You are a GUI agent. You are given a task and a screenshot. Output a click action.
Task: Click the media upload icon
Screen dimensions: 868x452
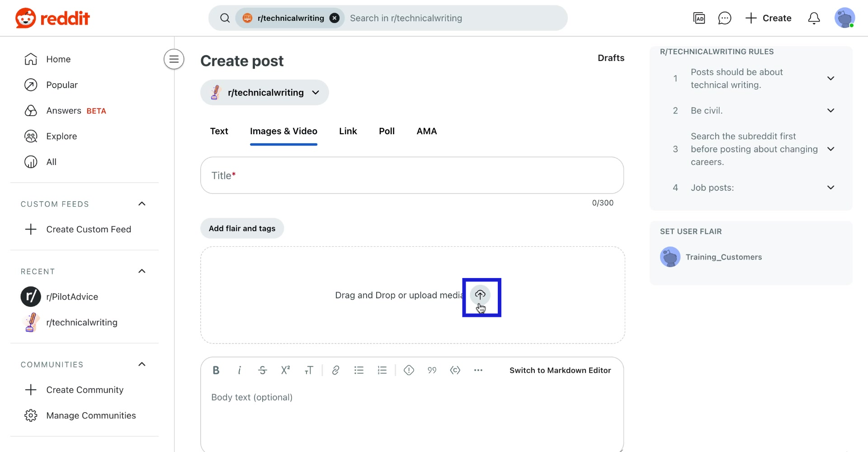coord(481,295)
